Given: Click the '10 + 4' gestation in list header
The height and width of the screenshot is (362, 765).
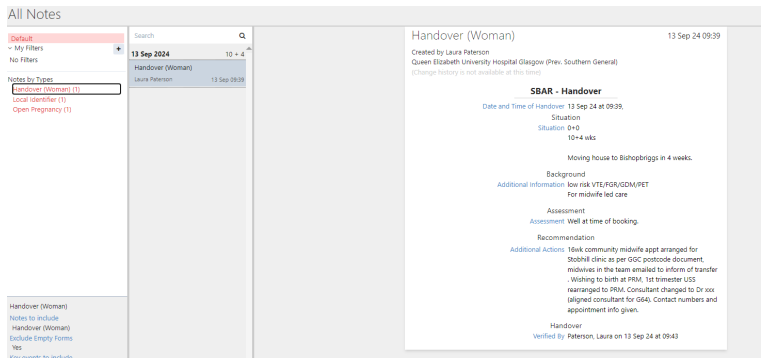Looking at the screenshot, I should [x=235, y=54].
